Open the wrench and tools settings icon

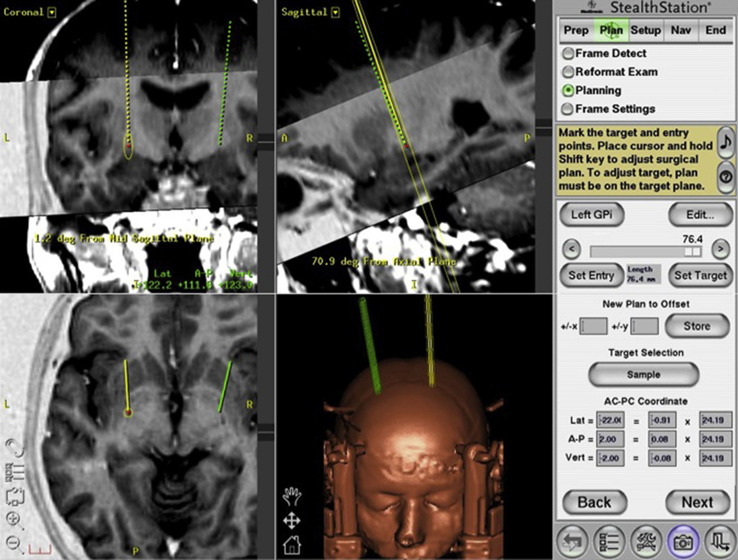tap(646, 542)
